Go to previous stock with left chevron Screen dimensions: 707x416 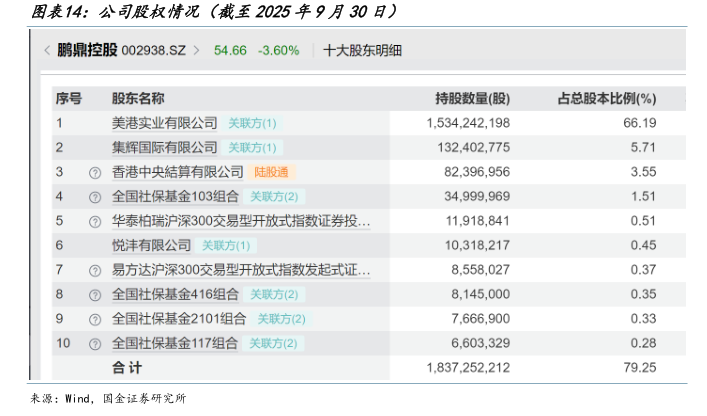(x=47, y=50)
